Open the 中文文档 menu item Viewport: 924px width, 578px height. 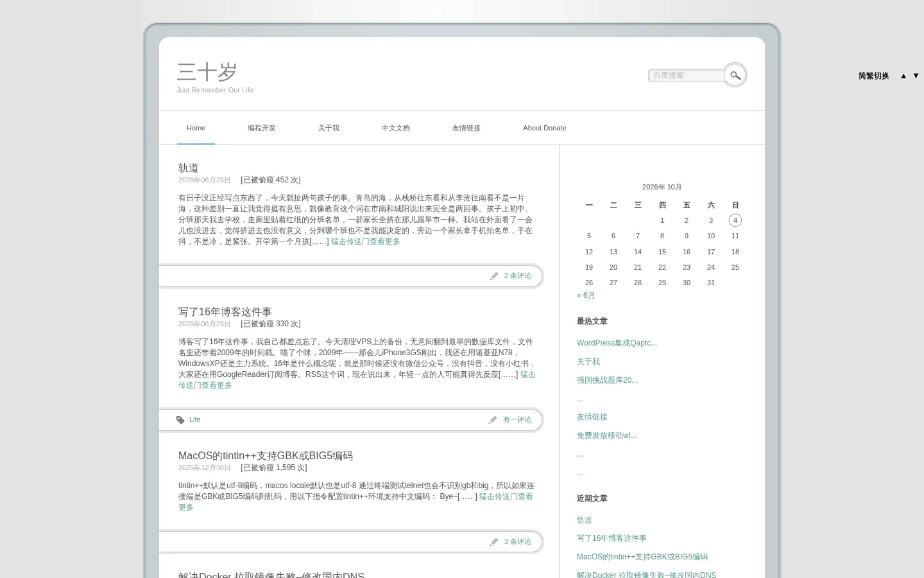396,128
